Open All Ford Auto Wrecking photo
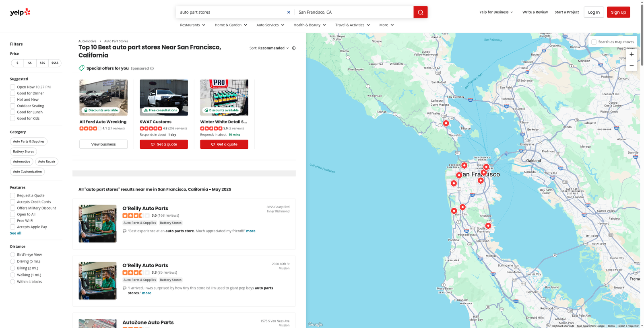644x328 pixels. point(103,98)
